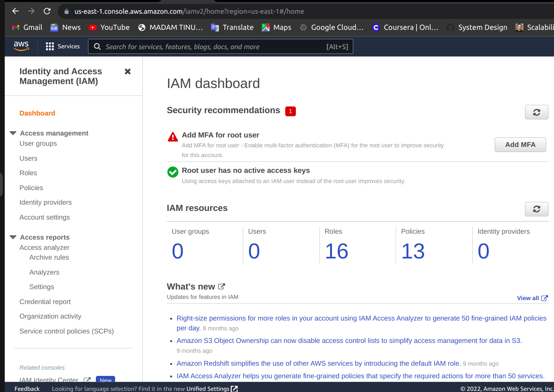
Task: Click the AWS services search field
Action: click(220, 46)
